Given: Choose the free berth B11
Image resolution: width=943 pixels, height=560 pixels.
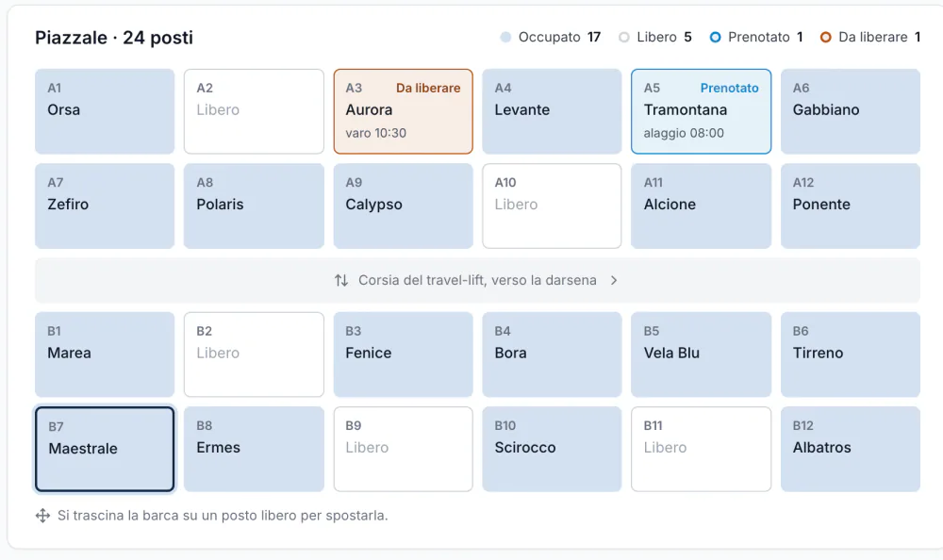Looking at the screenshot, I should (x=702, y=450).
